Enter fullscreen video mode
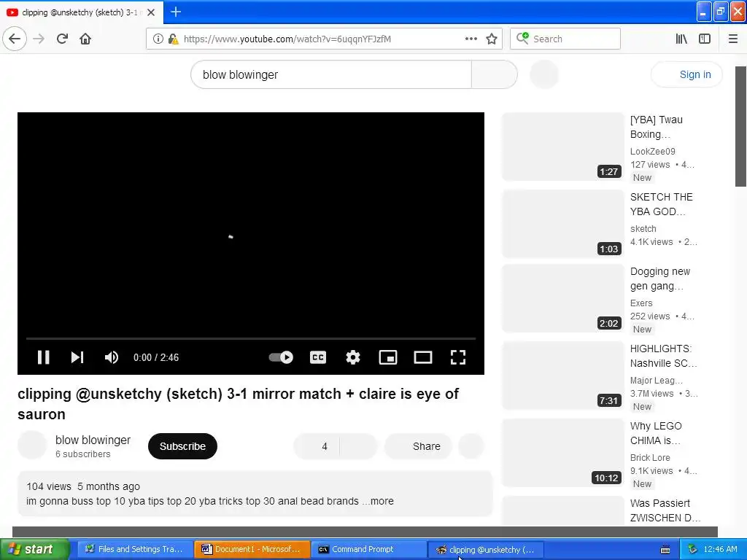Screen dimensions: 747x560 click(x=458, y=357)
